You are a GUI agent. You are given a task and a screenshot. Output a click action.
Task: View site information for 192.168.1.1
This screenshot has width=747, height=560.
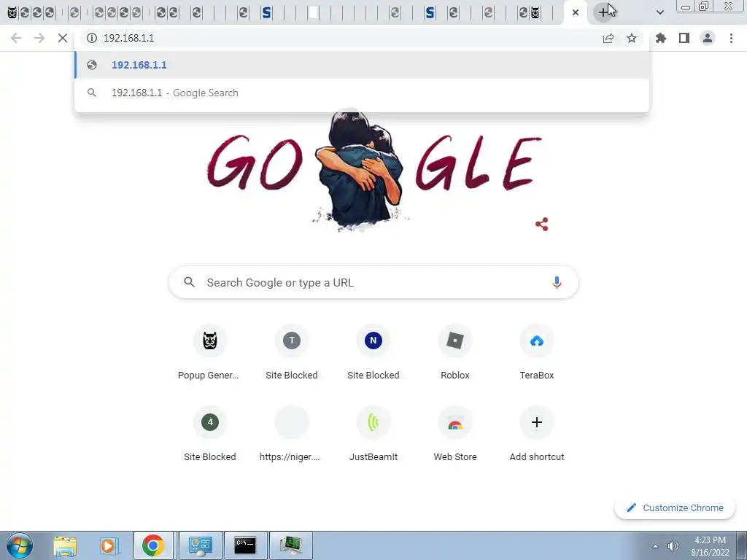point(92,38)
